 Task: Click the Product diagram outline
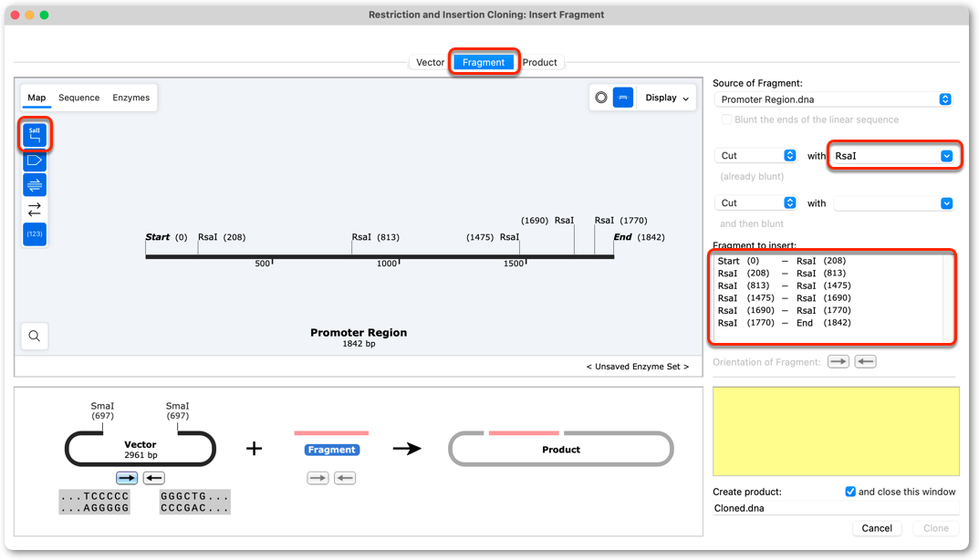tap(561, 449)
